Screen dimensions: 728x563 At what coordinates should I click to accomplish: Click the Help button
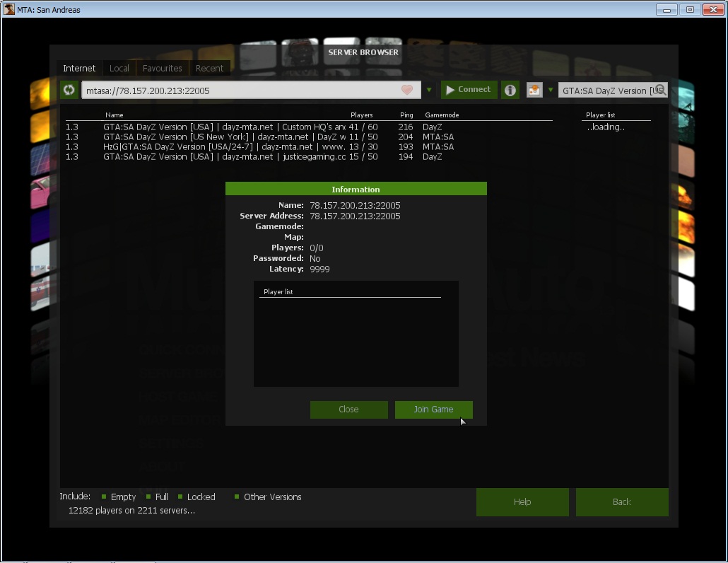522,501
